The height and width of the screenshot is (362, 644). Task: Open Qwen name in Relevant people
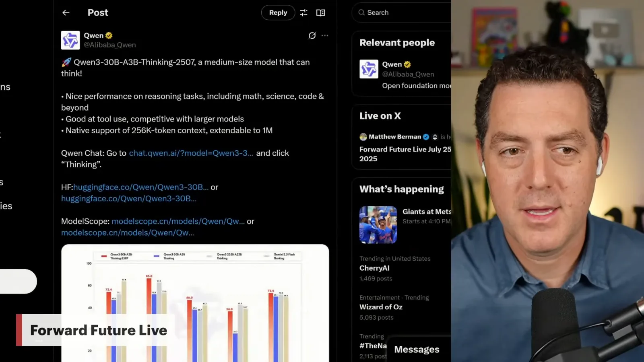[x=392, y=64]
